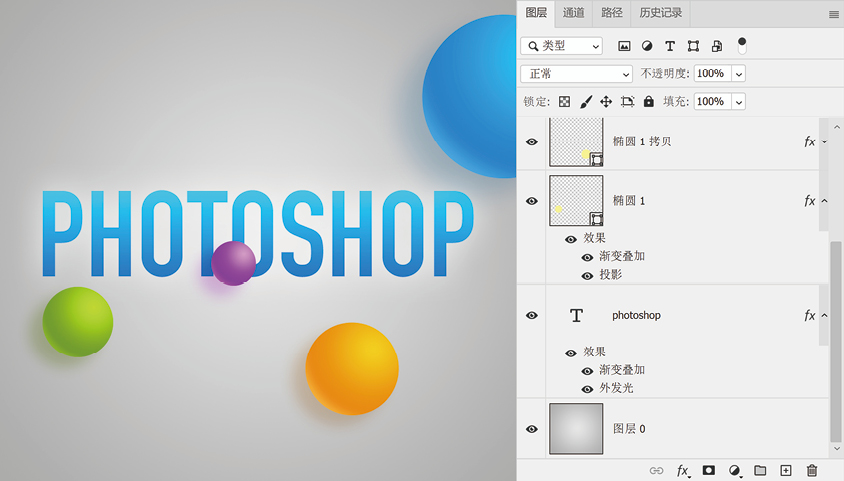This screenshot has height=481, width=844.
Task: Select layer name 椭圆 1
Action: (x=629, y=201)
